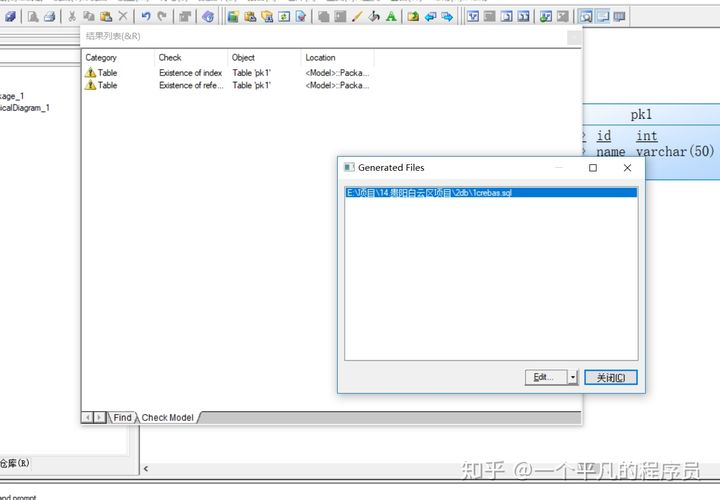
Task: Click the purple globe help icon
Action: [208, 17]
